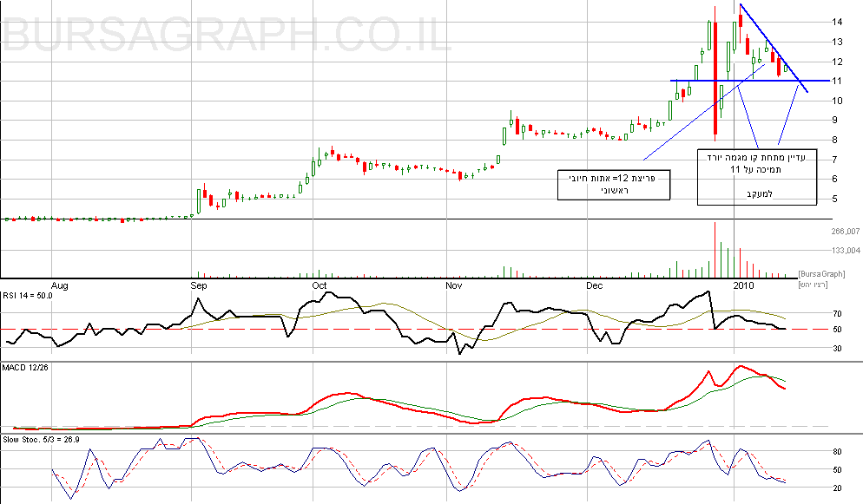Click the price axis label 5
Image resolution: width=863 pixels, height=504 pixels.
click(811, 200)
